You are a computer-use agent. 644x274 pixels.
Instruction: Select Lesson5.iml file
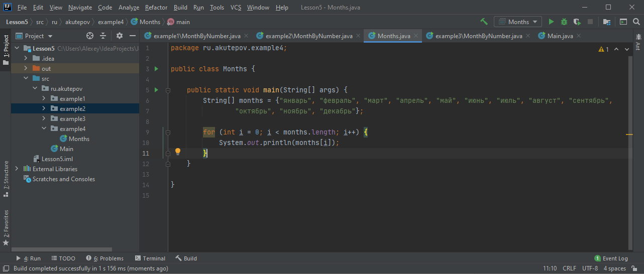pyautogui.click(x=53, y=159)
